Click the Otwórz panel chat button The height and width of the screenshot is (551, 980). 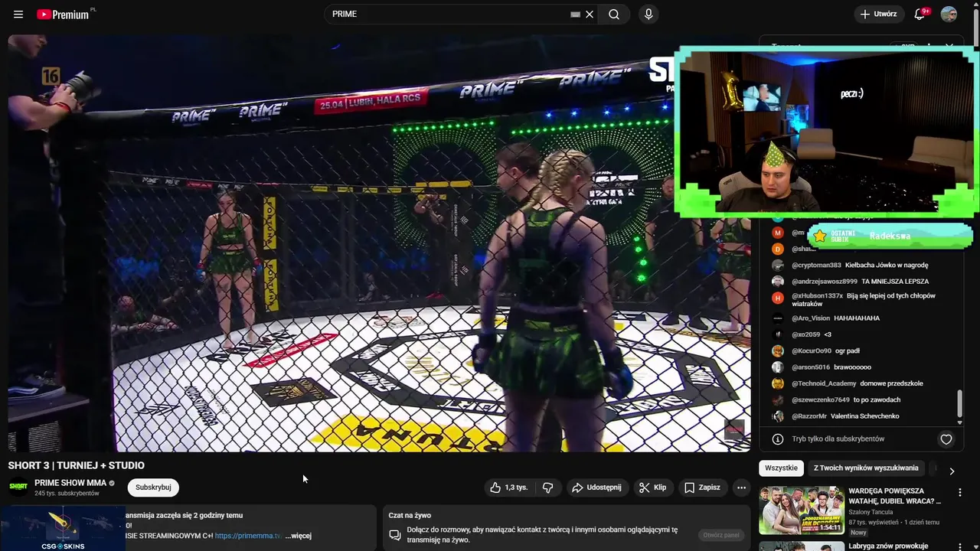click(720, 535)
